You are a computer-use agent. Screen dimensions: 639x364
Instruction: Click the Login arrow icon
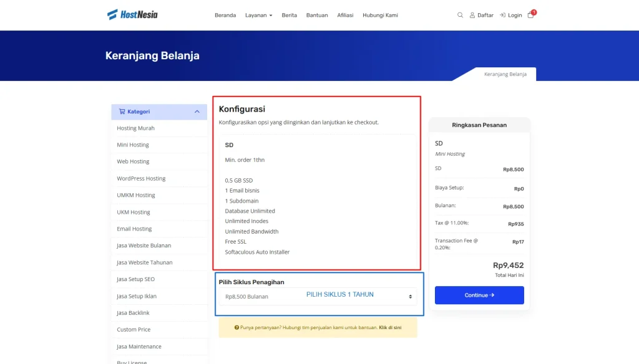(x=501, y=15)
